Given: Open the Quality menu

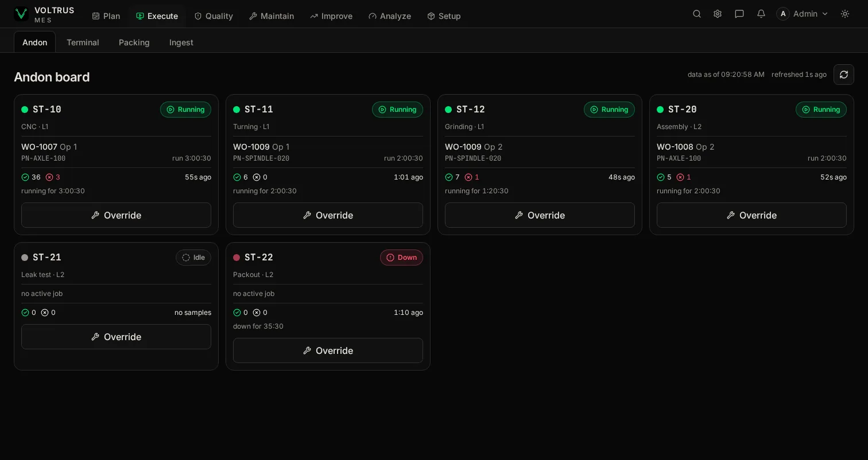Looking at the screenshot, I should [214, 16].
